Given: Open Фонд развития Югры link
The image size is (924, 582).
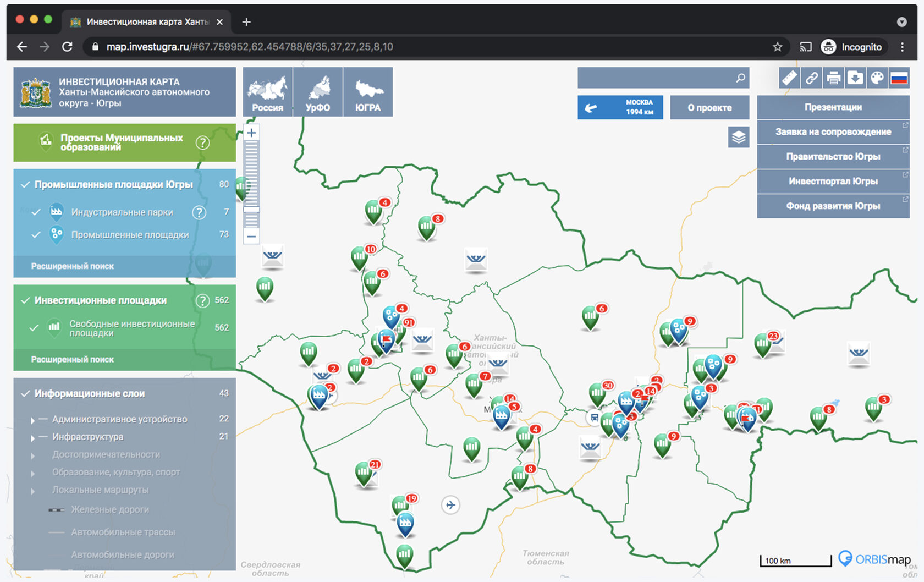Looking at the screenshot, I should pyautogui.click(x=833, y=206).
